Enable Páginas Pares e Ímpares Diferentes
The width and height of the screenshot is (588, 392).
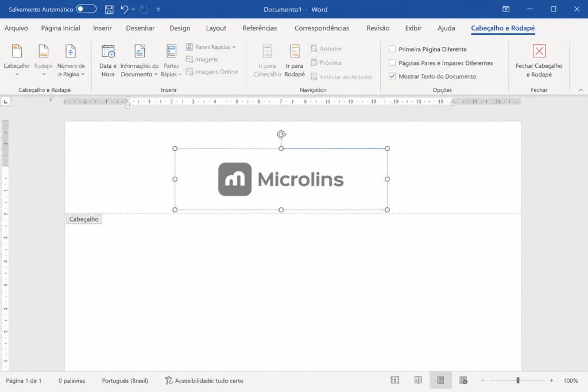392,63
